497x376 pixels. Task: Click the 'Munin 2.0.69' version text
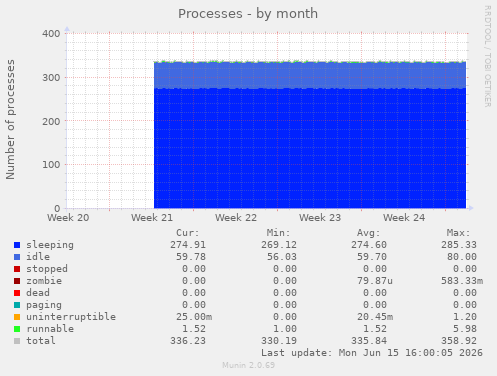click(248, 365)
